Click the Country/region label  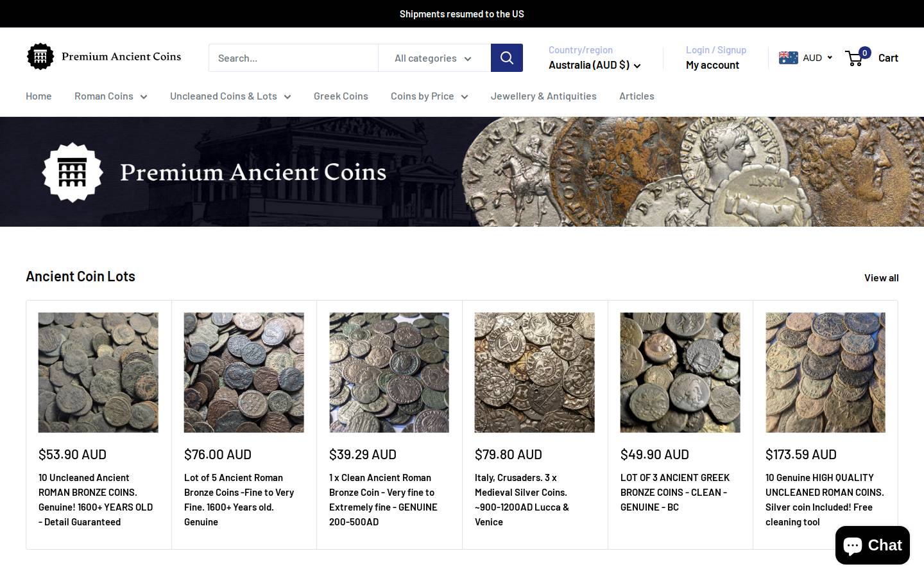click(x=581, y=49)
